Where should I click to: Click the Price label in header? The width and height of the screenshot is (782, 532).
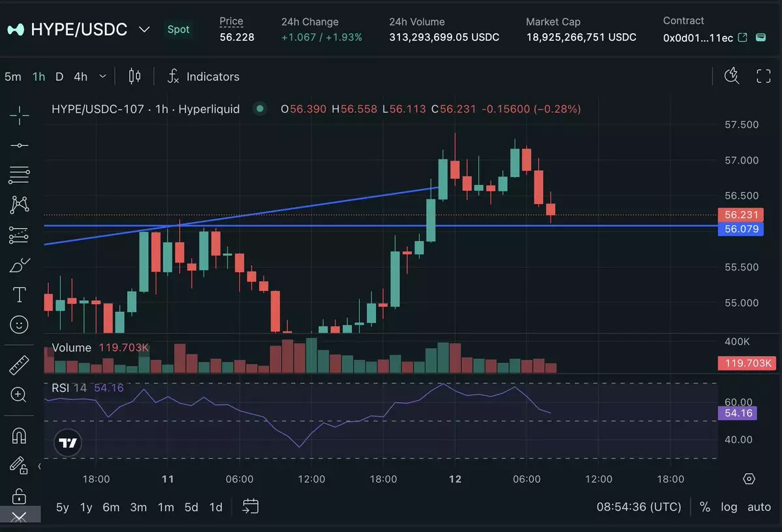click(x=231, y=21)
